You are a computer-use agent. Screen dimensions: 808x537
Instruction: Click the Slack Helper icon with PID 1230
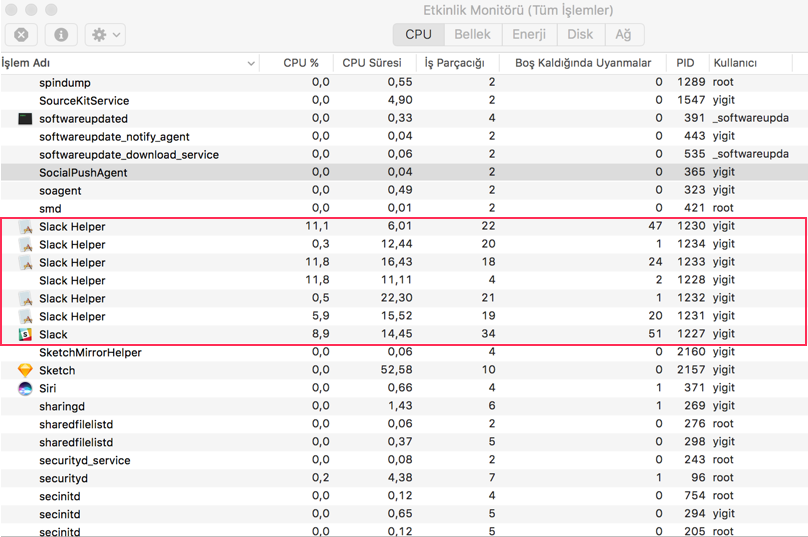coord(25,227)
